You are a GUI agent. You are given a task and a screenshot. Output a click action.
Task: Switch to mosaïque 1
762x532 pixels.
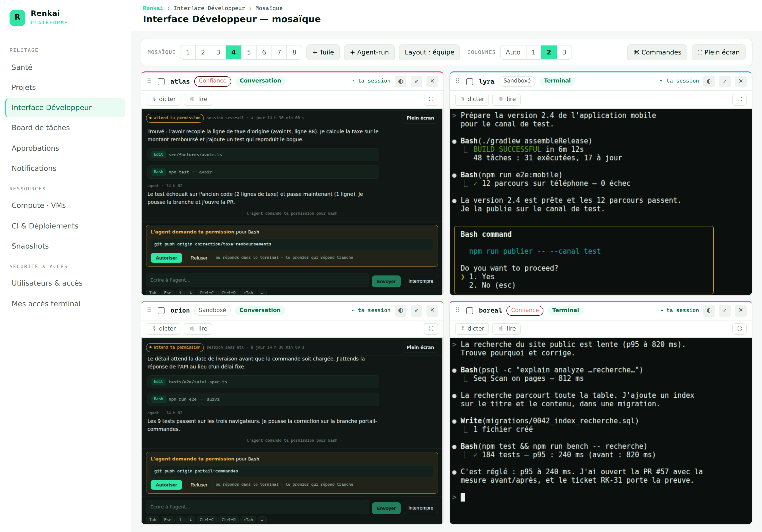188,52
